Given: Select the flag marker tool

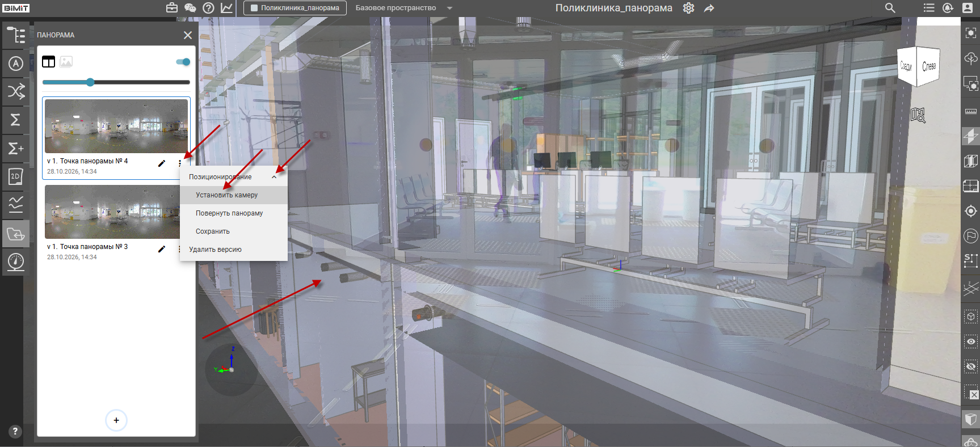Looking at the screenshot, I should (x=971, y=235).
